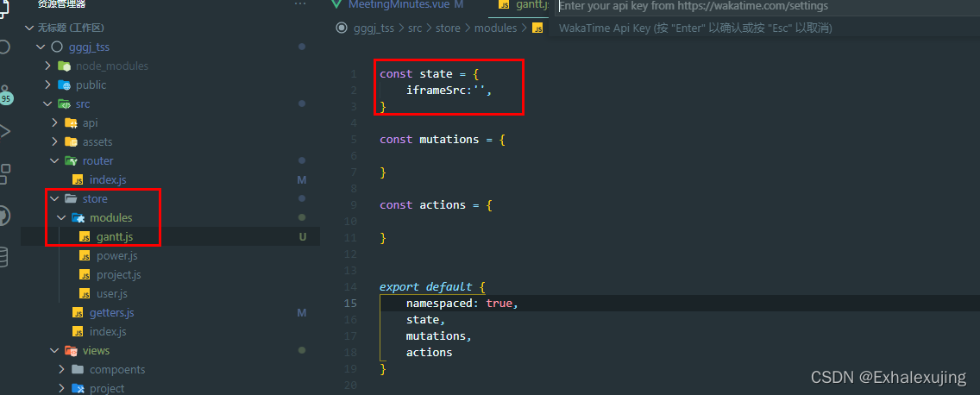Expand the compoents folder chevron
The height and width of the screenshot is (395, 980).
tap(61, 369)
